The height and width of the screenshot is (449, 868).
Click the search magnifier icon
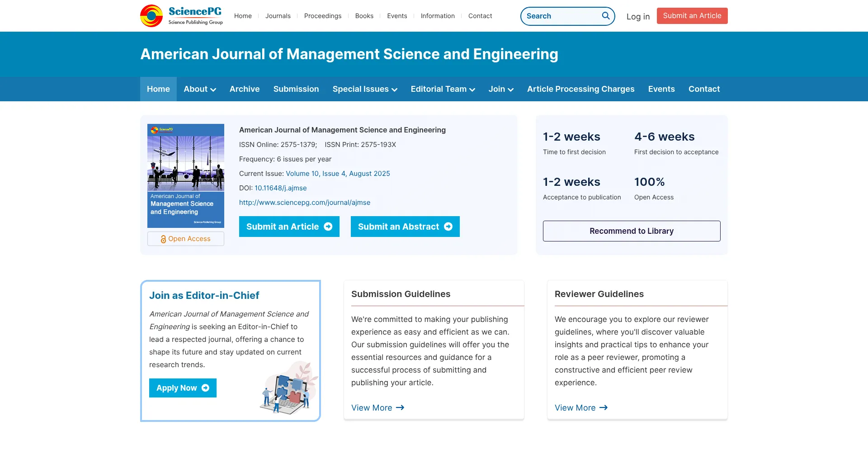[x=606, y=16]
